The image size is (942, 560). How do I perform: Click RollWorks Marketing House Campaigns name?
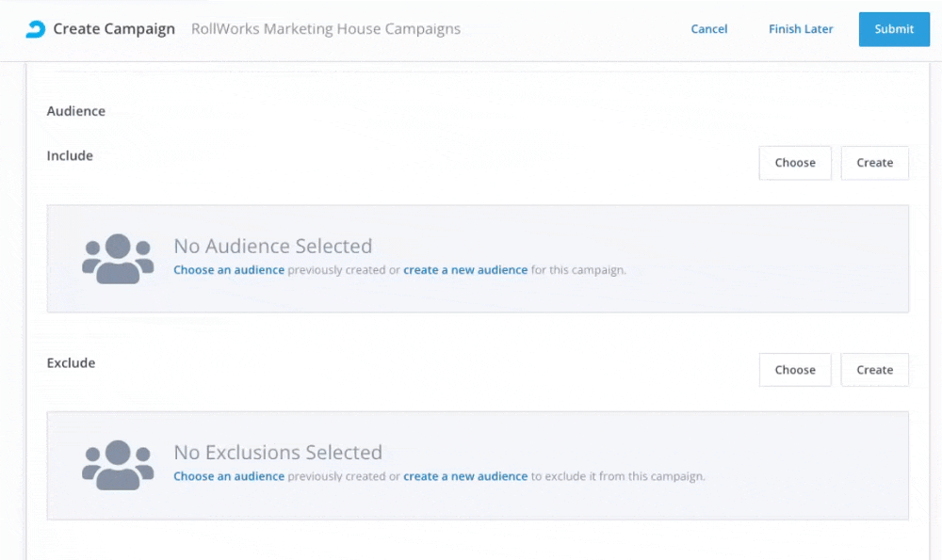(326, 29)
